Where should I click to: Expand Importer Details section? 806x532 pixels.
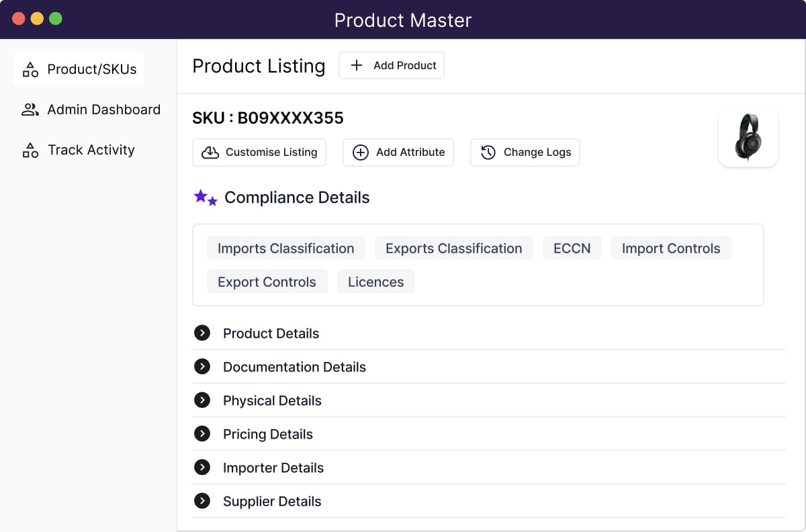pos(202,468)
